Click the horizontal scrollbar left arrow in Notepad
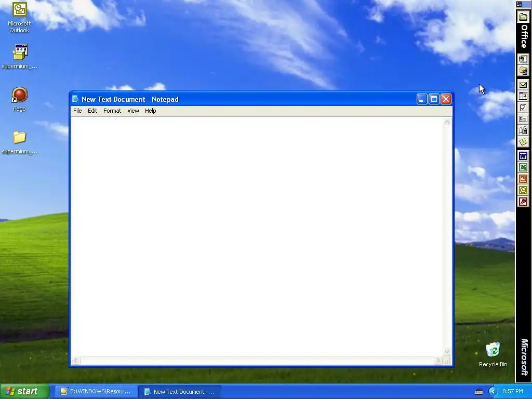Viewport: 532px width, 399px height. (x=76, y=361)
